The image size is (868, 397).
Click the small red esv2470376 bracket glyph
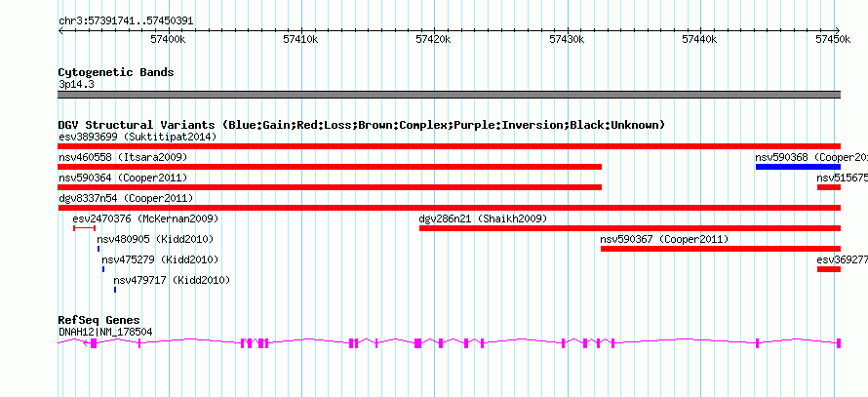84,228
